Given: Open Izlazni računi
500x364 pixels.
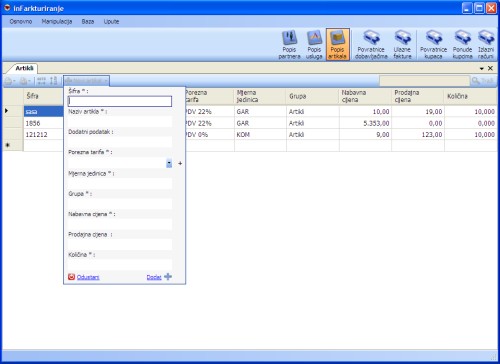Looking at the screenshot, I should click(486, 45).
